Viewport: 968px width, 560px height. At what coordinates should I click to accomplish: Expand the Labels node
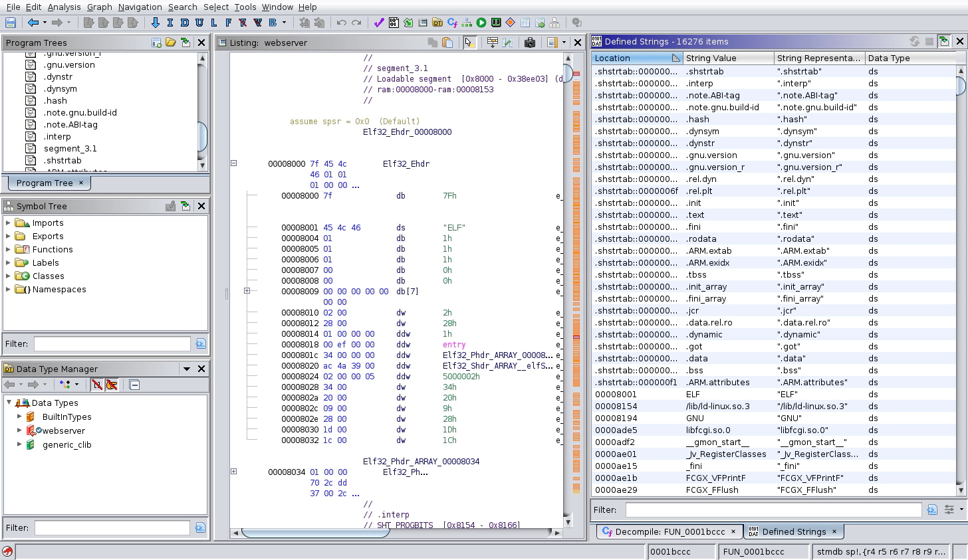click(x=9, y=263)
